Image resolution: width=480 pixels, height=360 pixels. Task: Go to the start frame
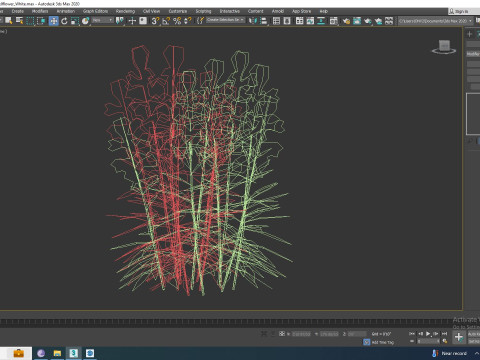click(x=412, y=334)
